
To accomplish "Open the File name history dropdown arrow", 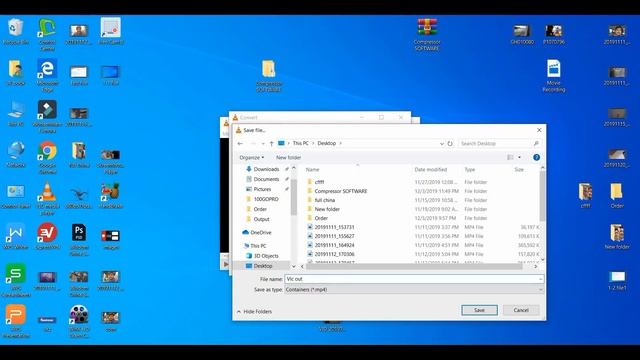I will (540, 279).
